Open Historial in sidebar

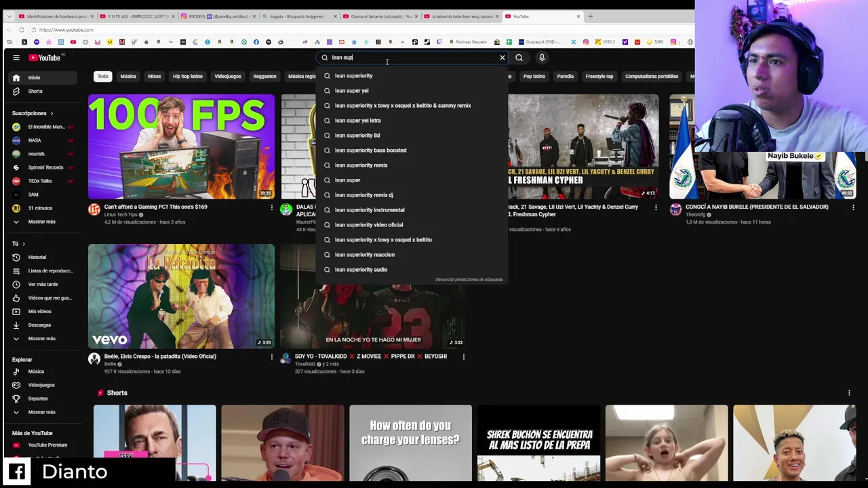point(41,258)
